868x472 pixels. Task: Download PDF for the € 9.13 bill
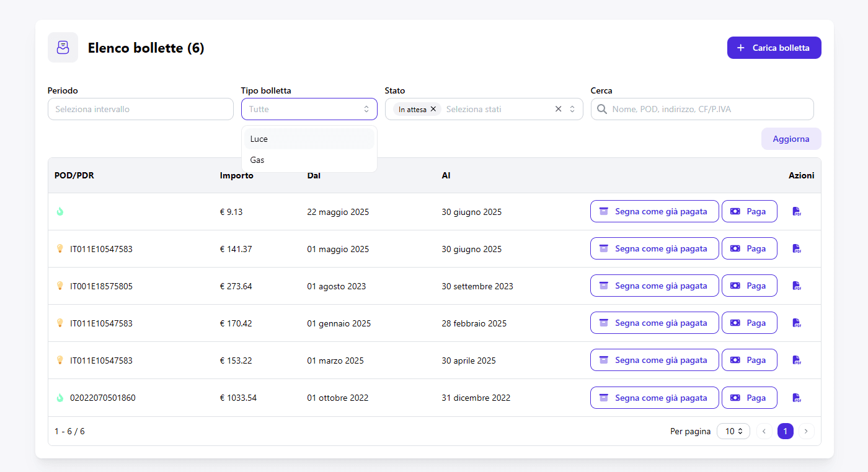[797, 211]
